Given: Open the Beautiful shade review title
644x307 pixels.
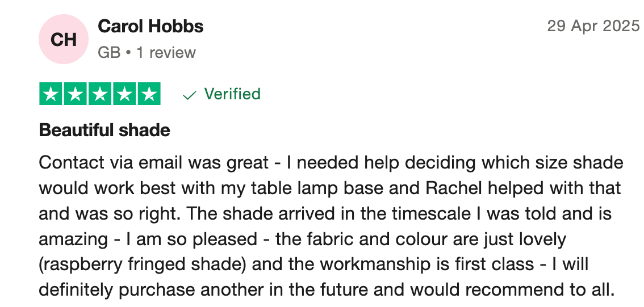Looking at the screenshot, I should click(x=104, y=131).
